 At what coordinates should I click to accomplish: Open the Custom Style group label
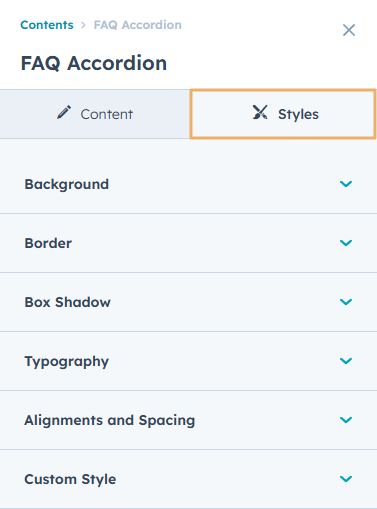pyautogui.click(x=70, y=479)
